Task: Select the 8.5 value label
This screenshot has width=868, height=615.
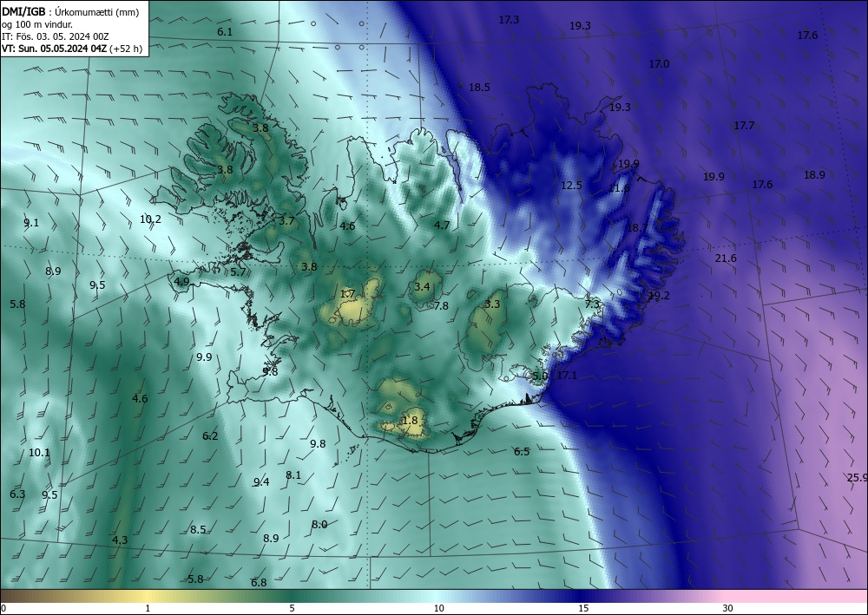Action: point(198,530)
